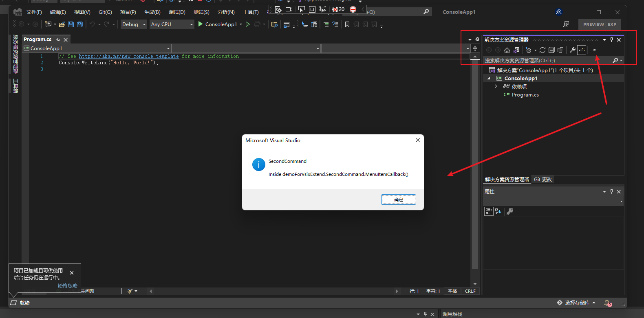Open the 生成(B) menu
Image resolution: width=644 pixels, height=318 pixels.
152,12
